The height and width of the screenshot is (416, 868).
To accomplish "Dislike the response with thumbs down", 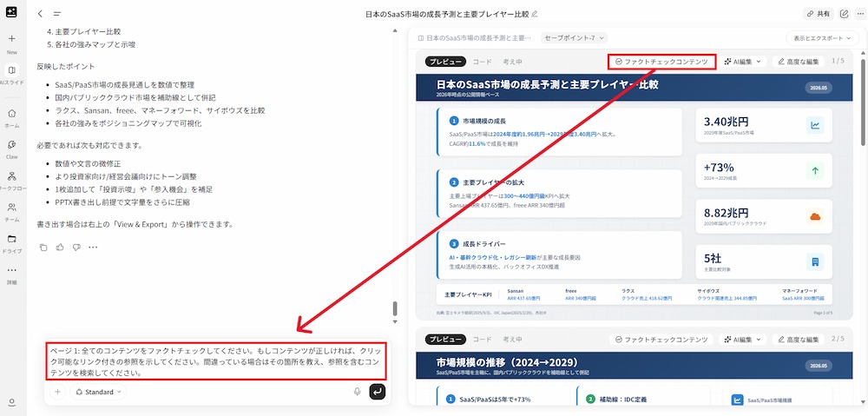I will pos(76,247).
